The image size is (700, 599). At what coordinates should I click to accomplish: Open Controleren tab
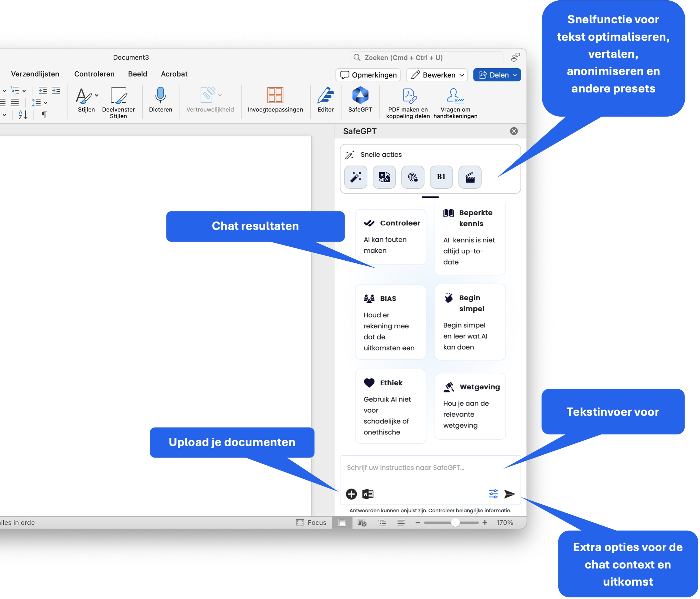(x=94, y=74)
